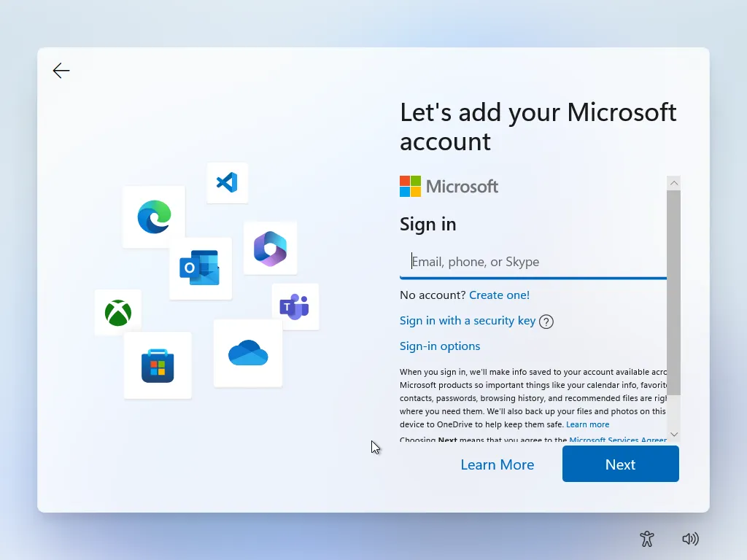Click the Outlook icon
The width and height of the screenshot is (747, 560).
[201, 268]
